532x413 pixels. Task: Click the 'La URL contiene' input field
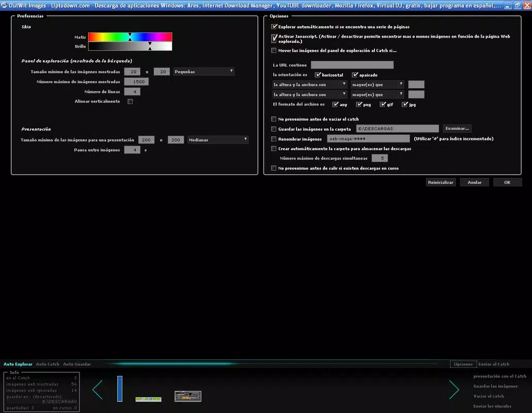pos(352,65)
